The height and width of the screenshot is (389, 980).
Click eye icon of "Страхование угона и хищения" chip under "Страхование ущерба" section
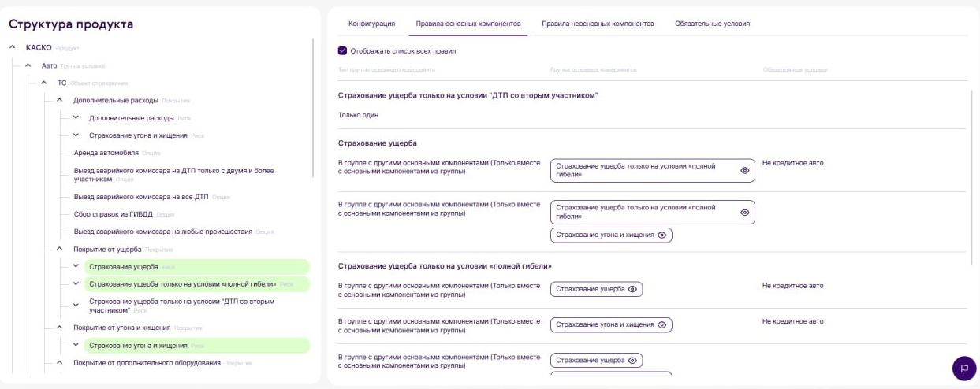click(662, 235)
